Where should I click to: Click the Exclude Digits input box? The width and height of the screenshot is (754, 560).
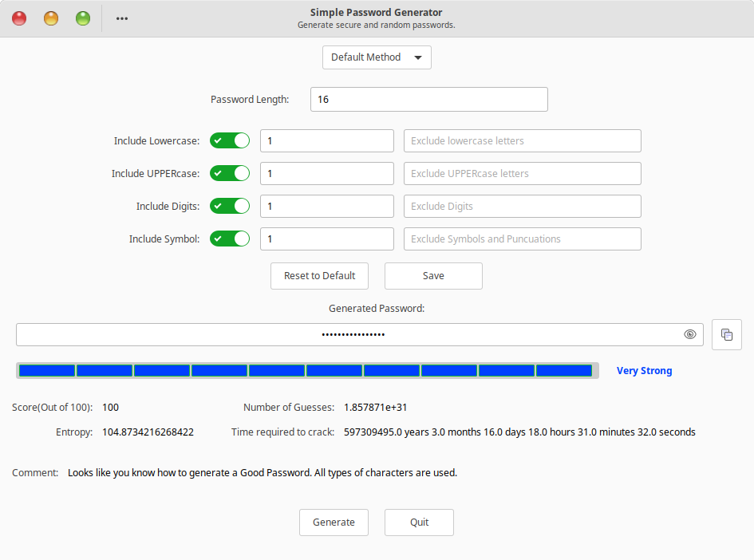[522, 206]
